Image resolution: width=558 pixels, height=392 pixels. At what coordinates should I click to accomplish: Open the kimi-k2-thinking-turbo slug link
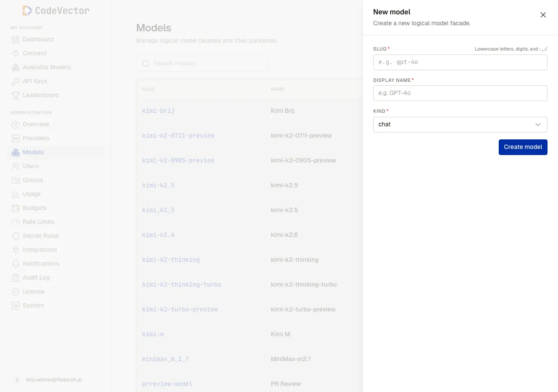click(x=182, y=284)
